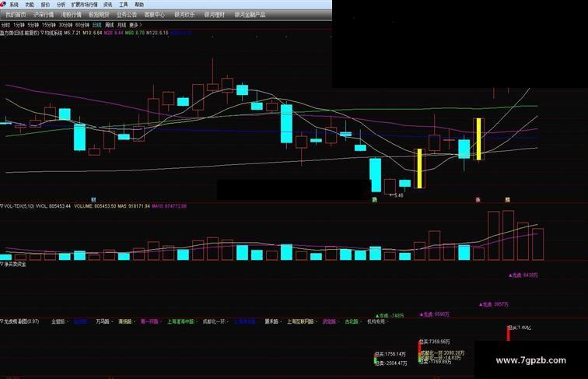The height and width of the screenshot is (379, 588).
Task: Select the 月线 monthly period
Action: [x=121, y=25]
